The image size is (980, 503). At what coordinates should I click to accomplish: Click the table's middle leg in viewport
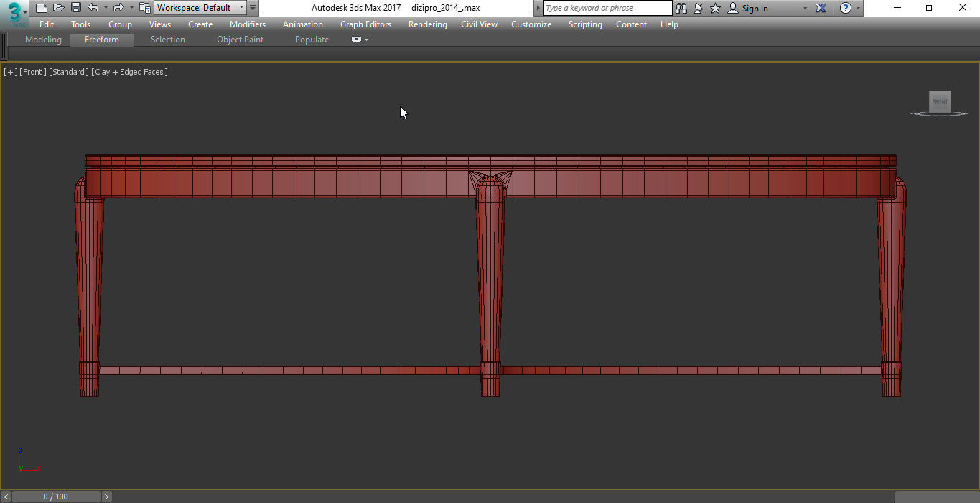point(490,287)
